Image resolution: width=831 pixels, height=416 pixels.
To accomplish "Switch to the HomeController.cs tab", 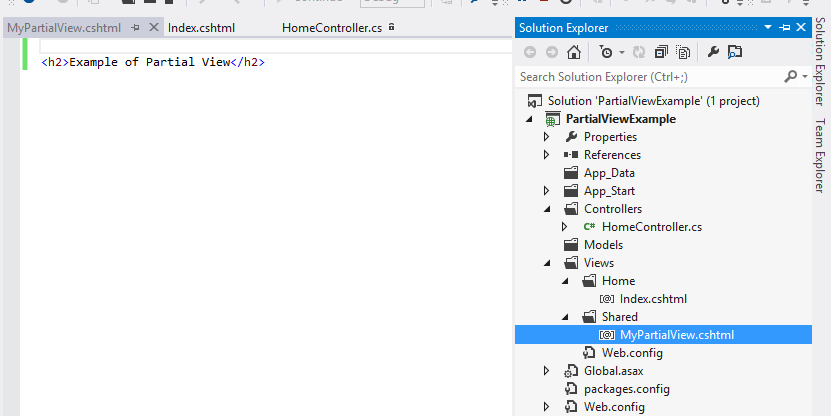I will pos(332,28).
